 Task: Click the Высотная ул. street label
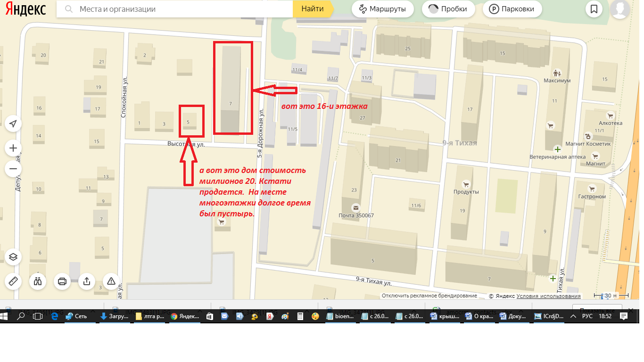pos(186,145)
